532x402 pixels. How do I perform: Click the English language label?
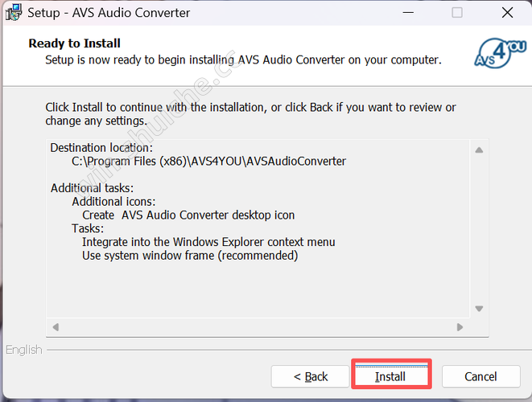click(22, 350)
